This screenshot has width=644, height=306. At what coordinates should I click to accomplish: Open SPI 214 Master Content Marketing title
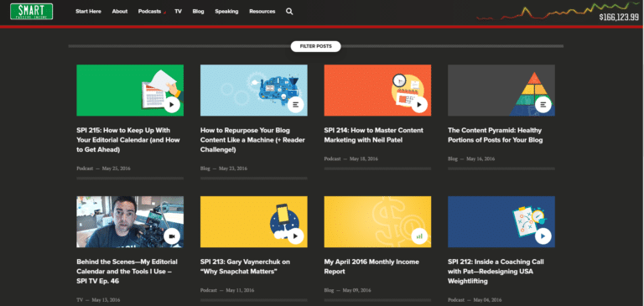click(373, 135)
